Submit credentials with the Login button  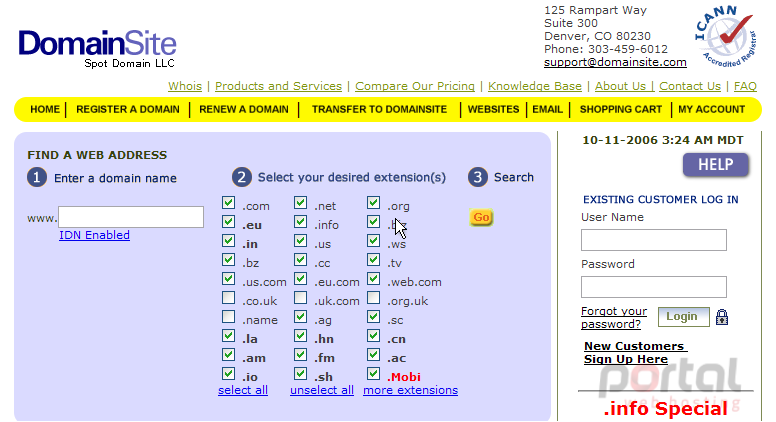point(683,317)
